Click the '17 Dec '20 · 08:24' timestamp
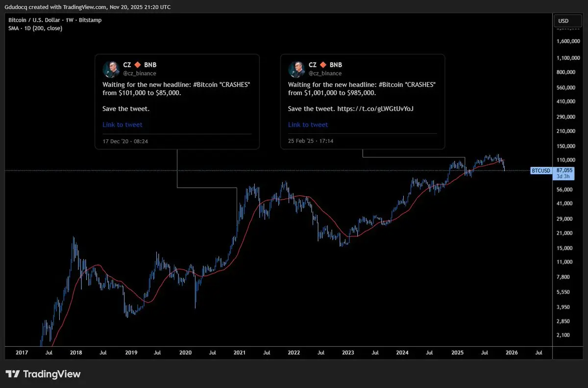This screenshot has height=388, width=588. [125, 141]
